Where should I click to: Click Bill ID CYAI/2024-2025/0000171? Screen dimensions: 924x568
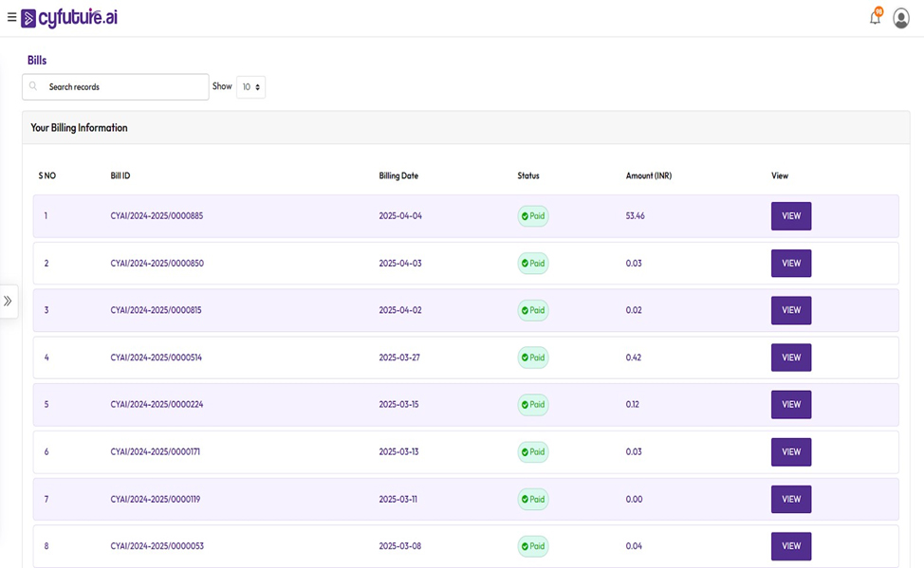pos(155,452)
